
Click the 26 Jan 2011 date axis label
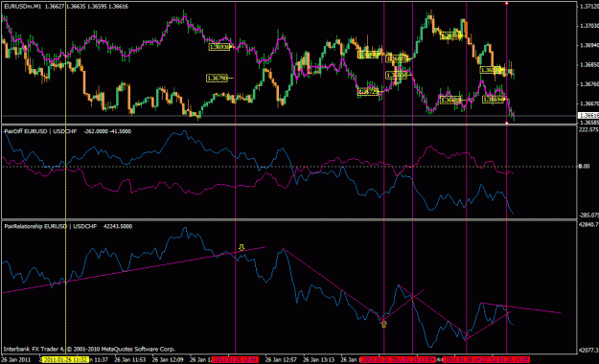coord(15,360)
